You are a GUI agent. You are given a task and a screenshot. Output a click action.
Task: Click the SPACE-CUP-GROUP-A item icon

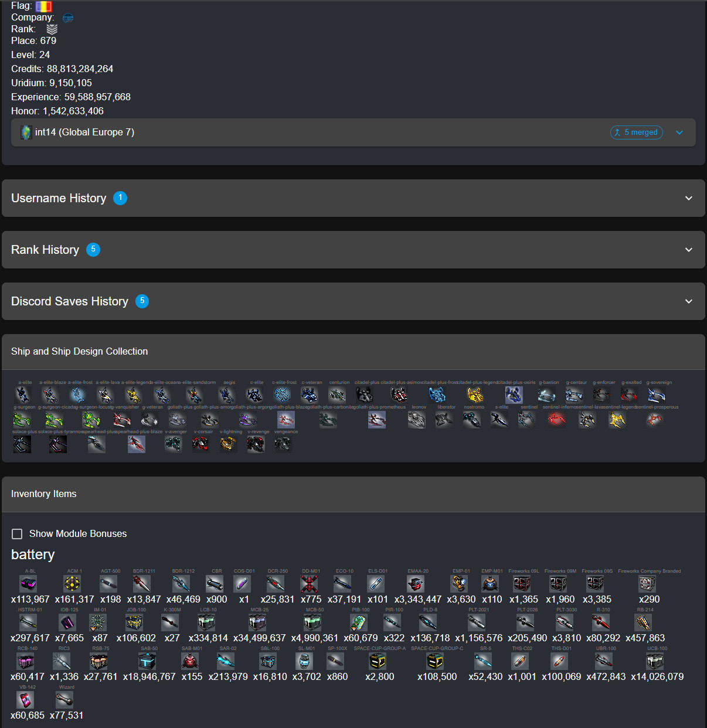click(x=378, y=661)
